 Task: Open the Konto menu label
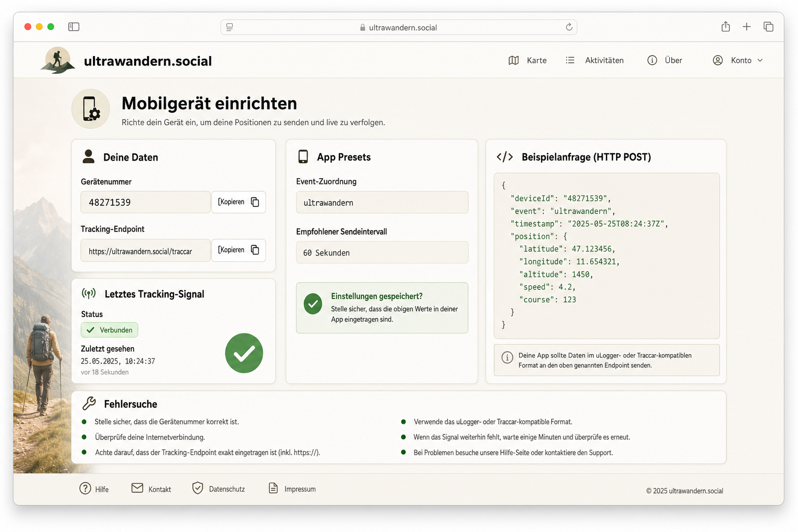coord(741,60)
